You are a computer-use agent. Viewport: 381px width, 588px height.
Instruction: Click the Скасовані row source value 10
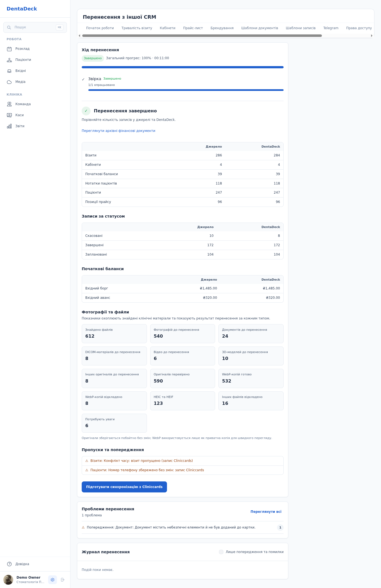pos(211,236)
